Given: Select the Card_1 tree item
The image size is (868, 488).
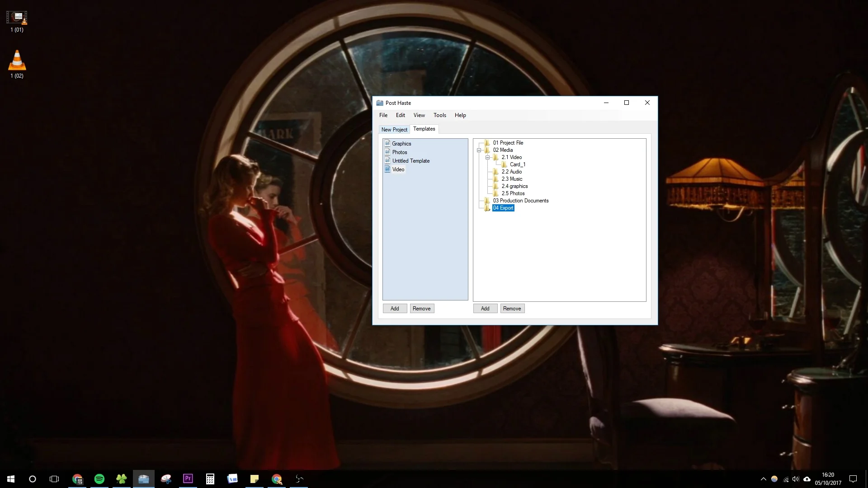Looking at the screenshot, I should click(518, 164).
